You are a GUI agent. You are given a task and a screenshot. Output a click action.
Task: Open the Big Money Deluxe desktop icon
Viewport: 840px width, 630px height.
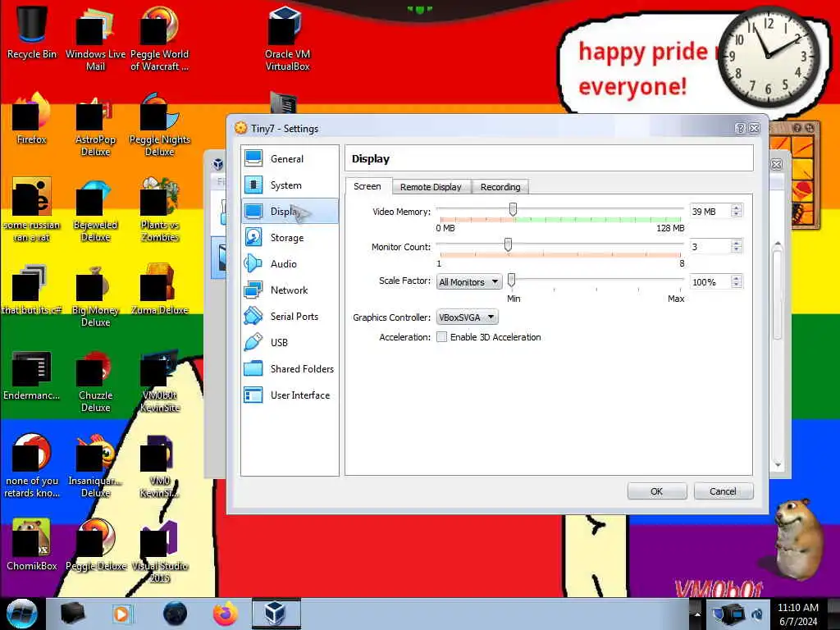click(95, 295)
